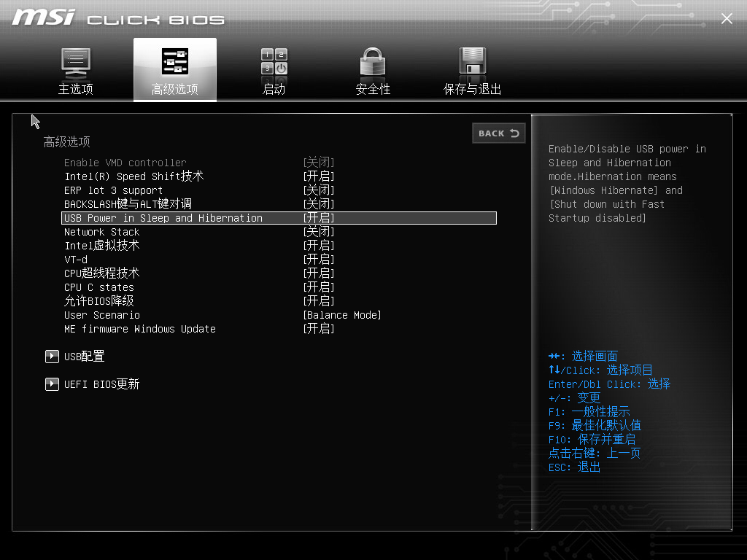Click the arrow icon beside UEFI BIOS更新
The image size is (747, 560).
(x=52, y=384)
